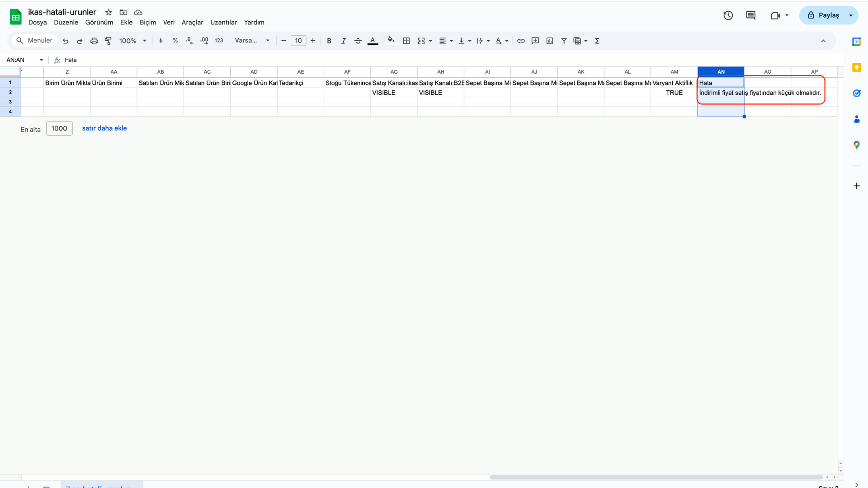This screenshot has height=488, width=868.
Task: Toggle bold formatting
Action: (x=329, y=41)
